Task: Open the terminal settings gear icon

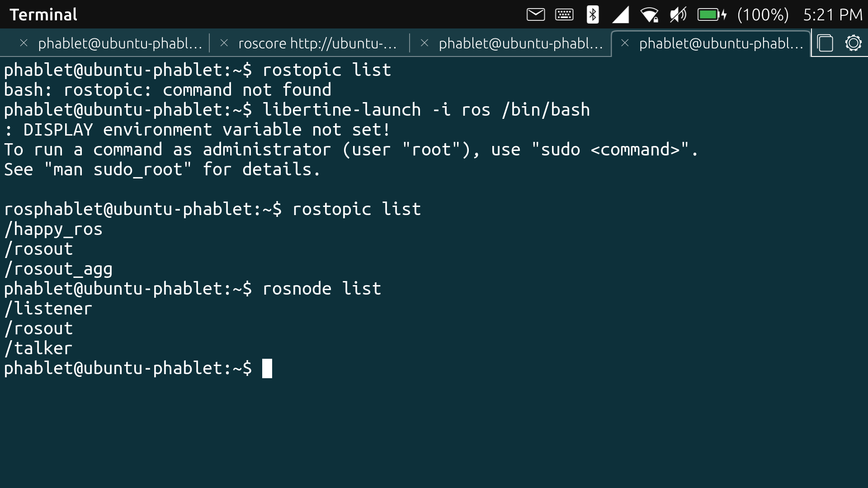Action: pos(853,43)
